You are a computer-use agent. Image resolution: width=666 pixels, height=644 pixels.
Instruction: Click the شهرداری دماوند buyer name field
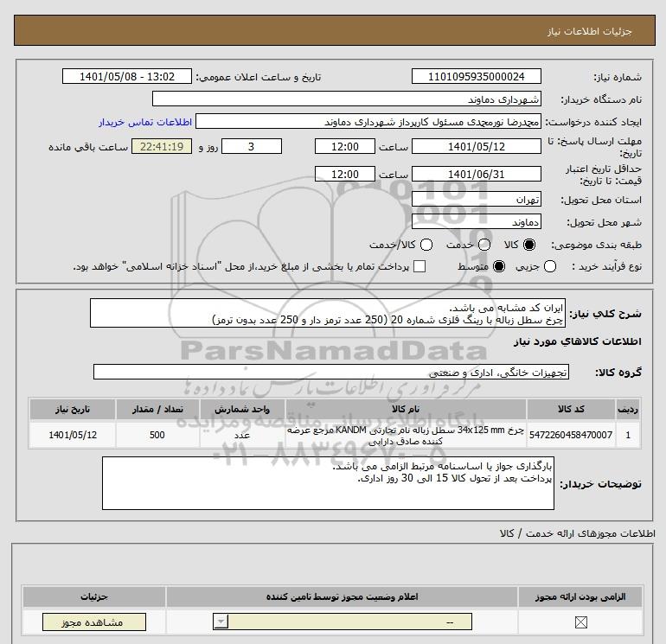pyautogui.click(x=347, y=99)
